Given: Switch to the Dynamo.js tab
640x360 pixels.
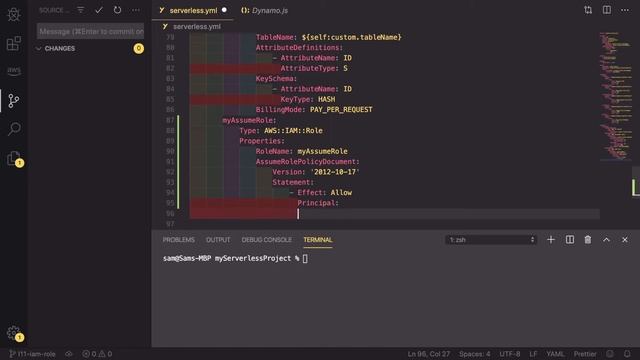Looking at the screenshot, I should click(264, 11).
